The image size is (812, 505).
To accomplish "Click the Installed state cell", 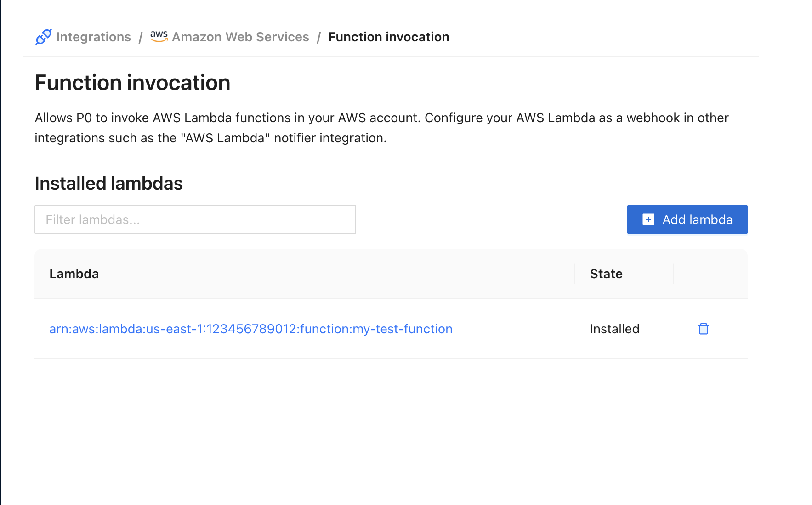I will click(x=614, y=329).
